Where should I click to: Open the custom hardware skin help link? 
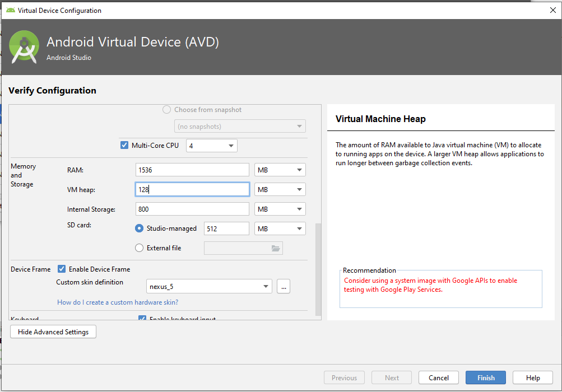point(118,302)
